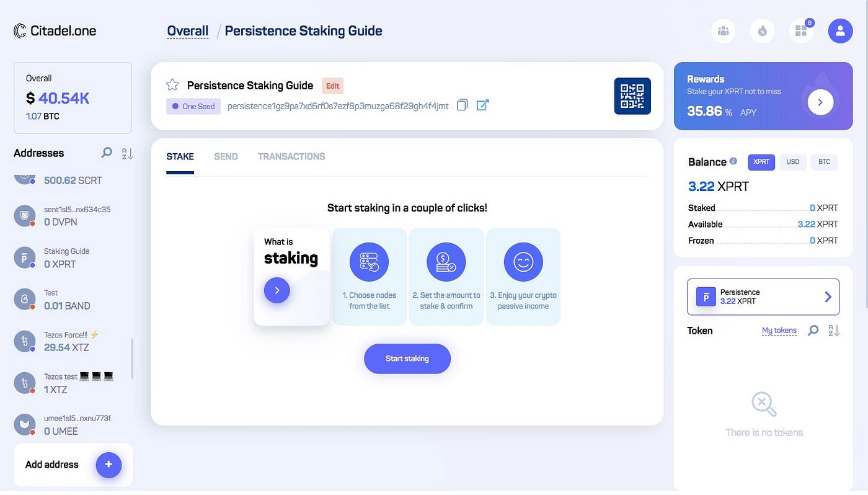Open Rewards arrow button
This screenshot has width=868, height=495.
(820, 102)
